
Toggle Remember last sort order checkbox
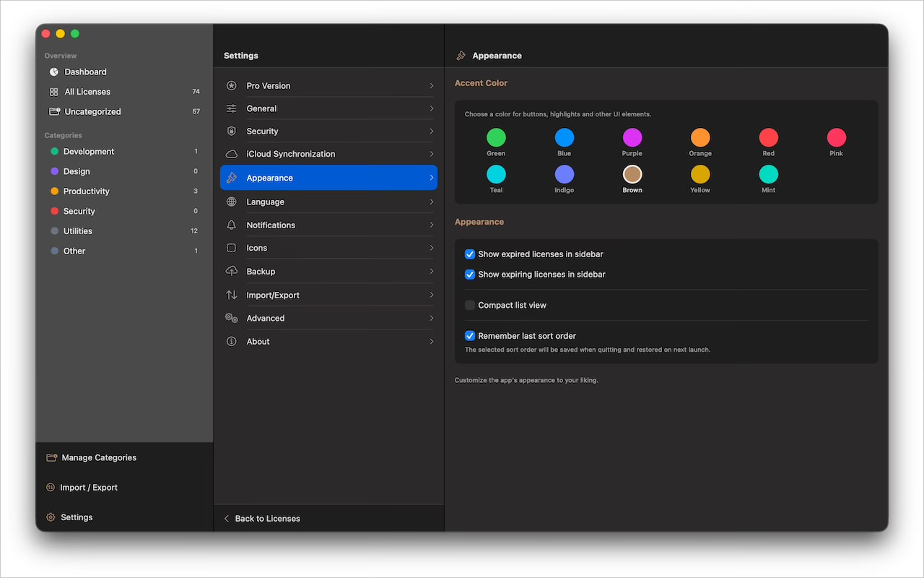click(x=470, y=336)
